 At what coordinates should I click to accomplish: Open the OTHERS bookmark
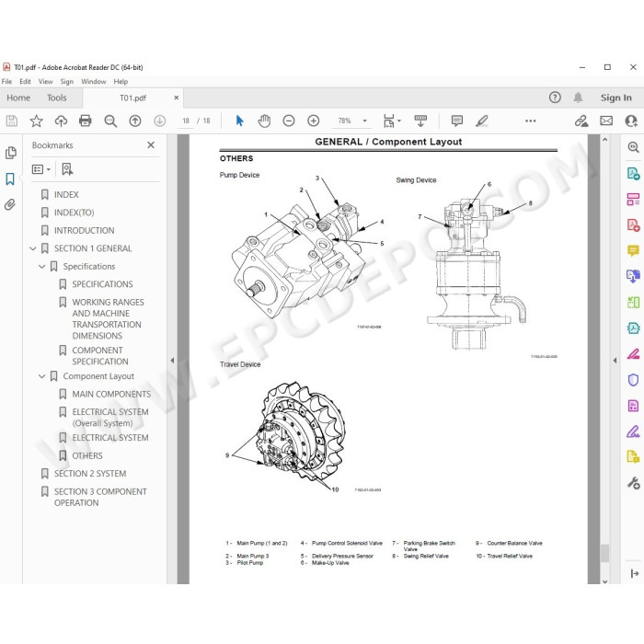click(87, 455)
